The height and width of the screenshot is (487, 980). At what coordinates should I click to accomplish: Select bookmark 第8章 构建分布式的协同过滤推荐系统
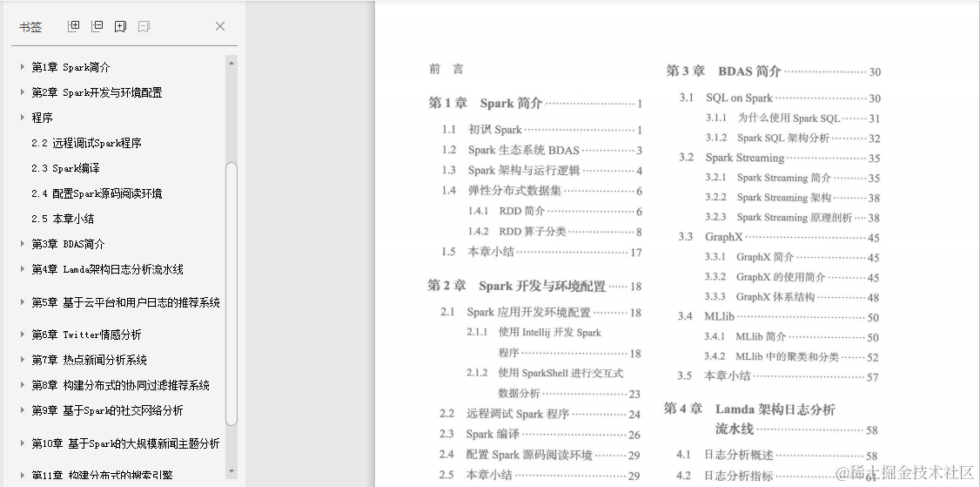[121, 385]
